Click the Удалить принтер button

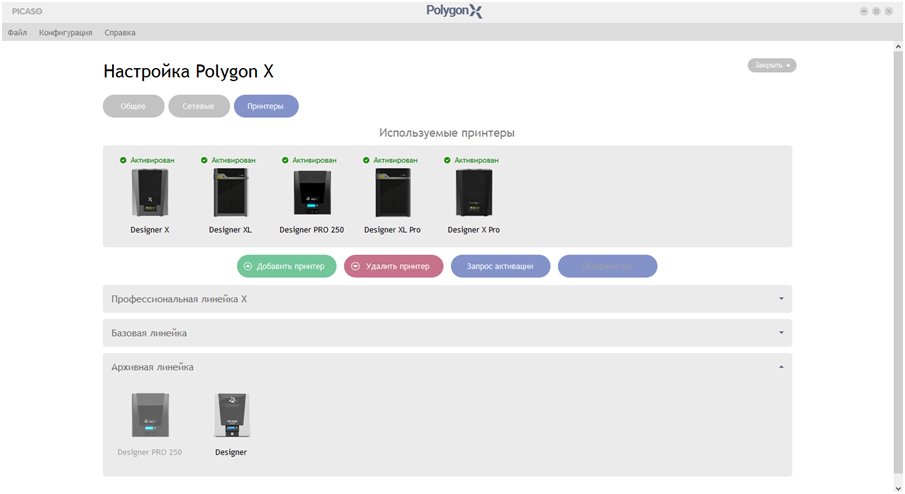[394, 266]
